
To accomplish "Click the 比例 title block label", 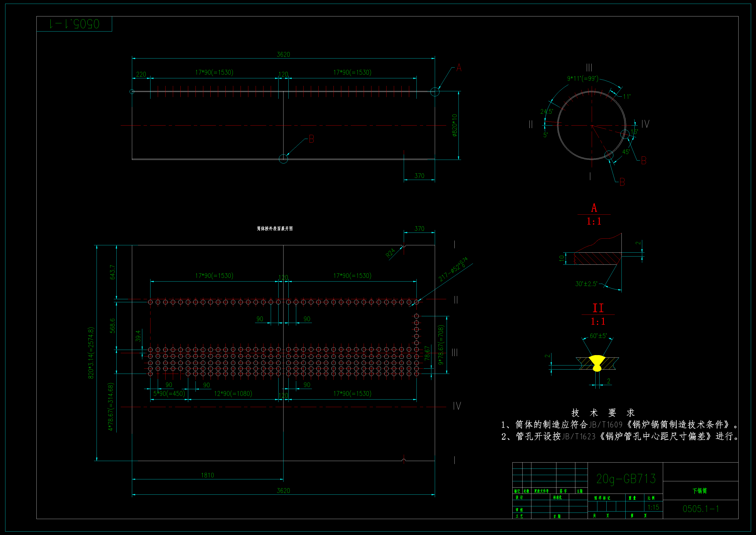I will click(x=651, y=498).
